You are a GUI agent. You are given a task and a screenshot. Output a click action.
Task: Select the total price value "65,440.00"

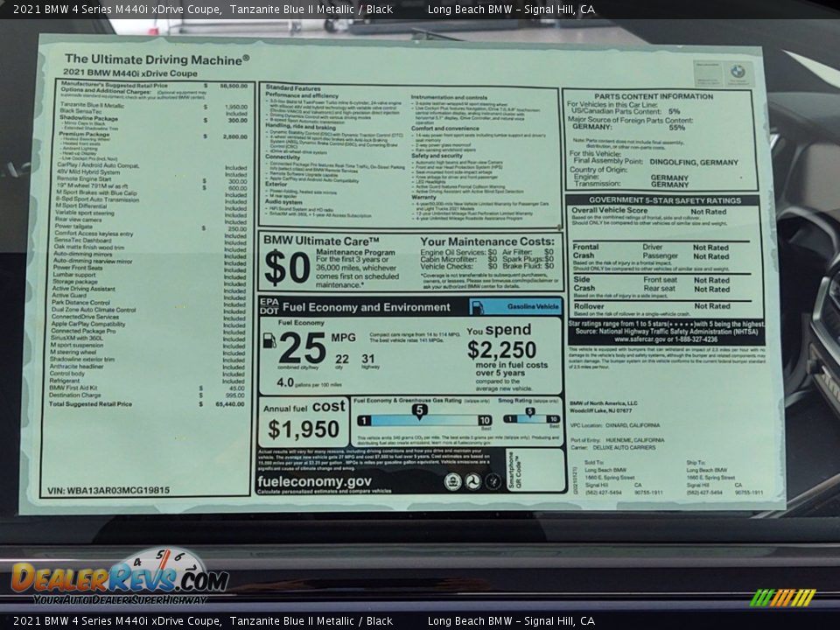point(230,404)
